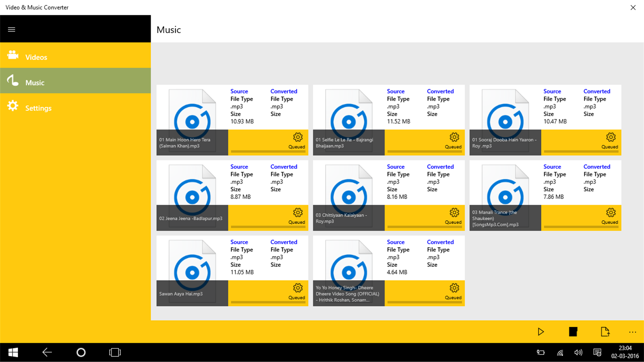Click the taskbar Back arrow
Image resolution: width=644 pixels, height=362 pixels.
point(47,353)
